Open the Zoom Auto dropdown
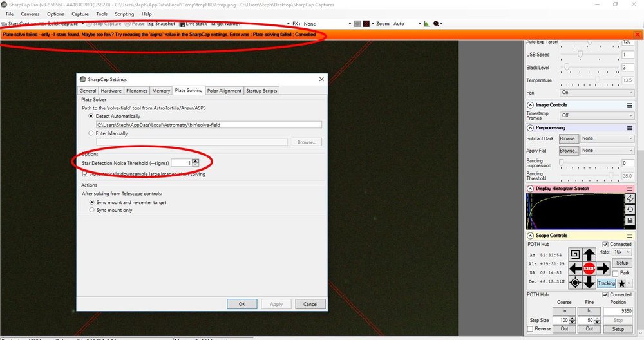This screenshot has width=644, height=340. [x=407, y=24]
